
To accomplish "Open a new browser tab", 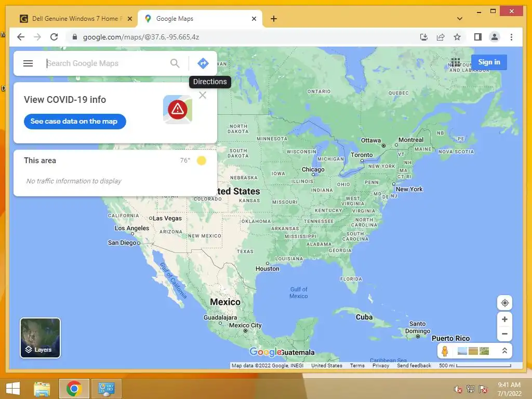I will click(x=273, y=19).
